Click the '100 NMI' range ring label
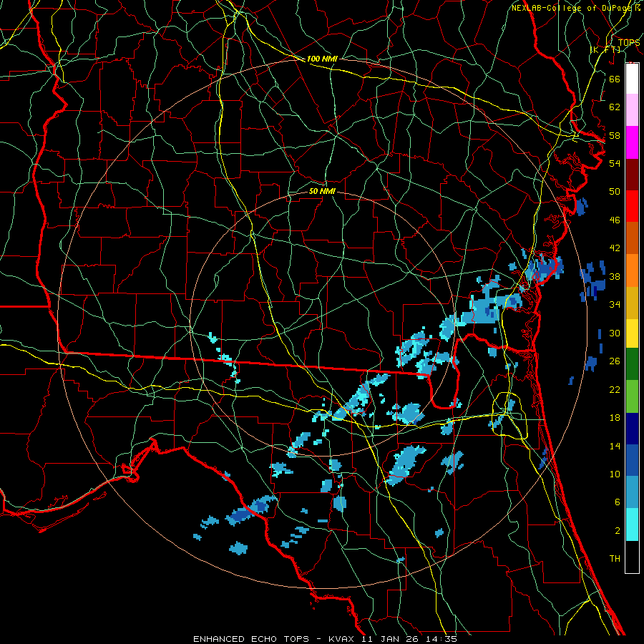The height and width of the screenshot is (644, 644). [x=322, y=59]
